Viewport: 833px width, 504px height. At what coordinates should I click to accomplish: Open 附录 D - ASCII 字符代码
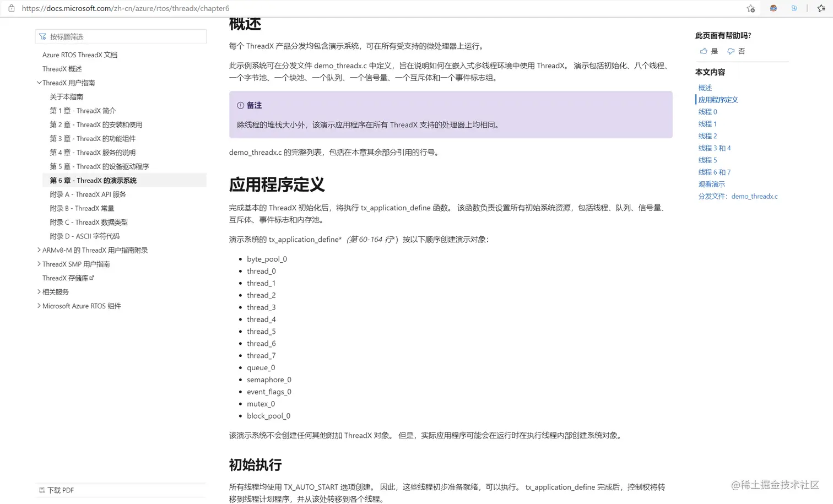85,236
